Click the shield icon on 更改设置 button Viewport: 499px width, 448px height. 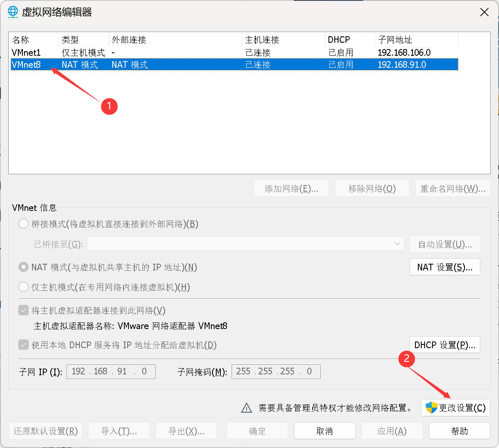click(x=431, y=408)
